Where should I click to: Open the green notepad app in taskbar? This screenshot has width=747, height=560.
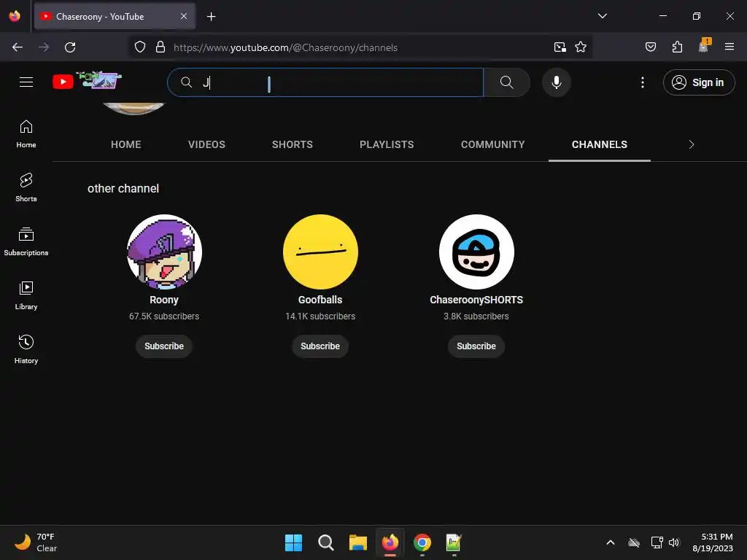pyautogui.click(x=454, y=542)
